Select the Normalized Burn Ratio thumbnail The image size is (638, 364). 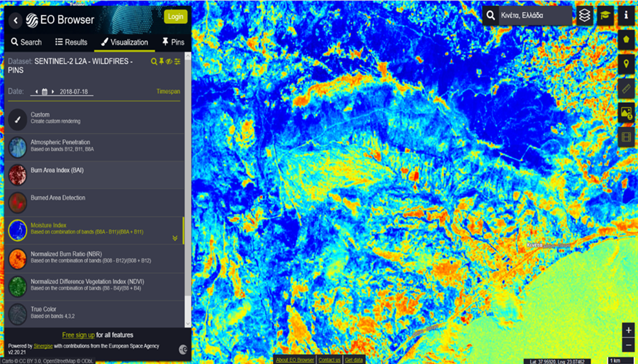(x=18, y=258)
